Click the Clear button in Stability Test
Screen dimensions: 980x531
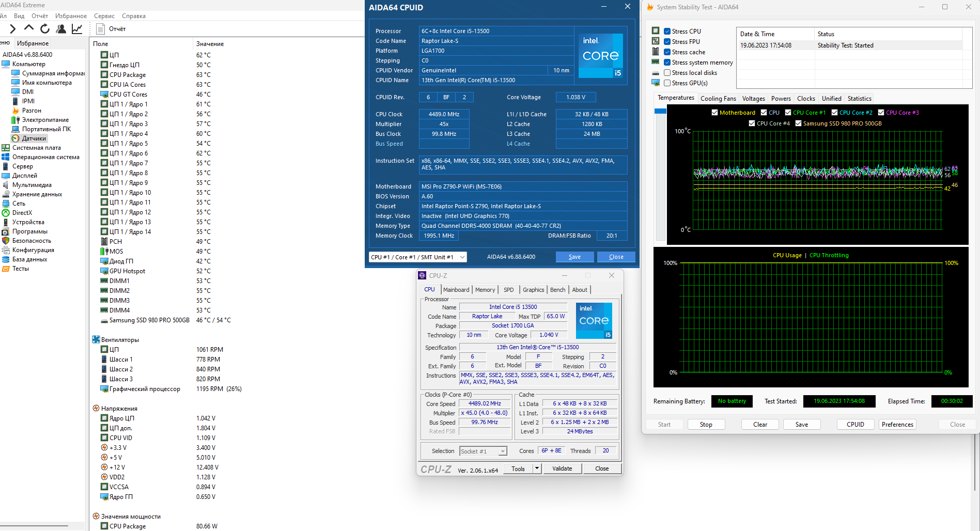[760, 425]
